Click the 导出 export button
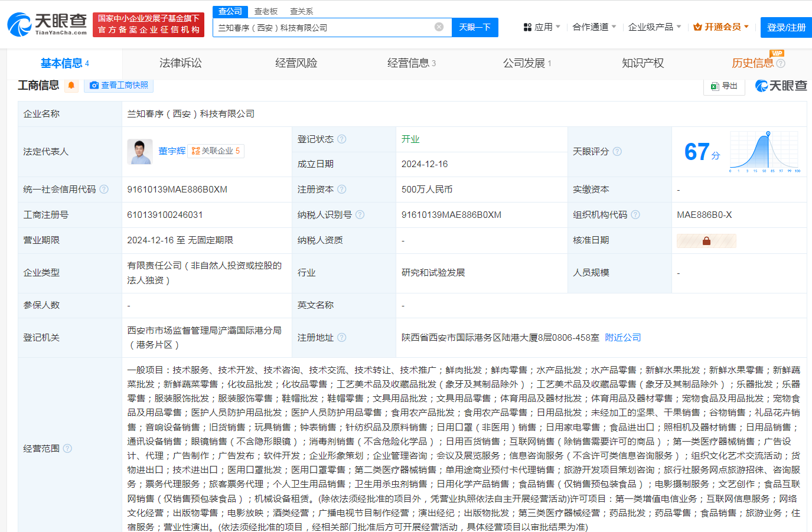Image resolution: width=812 pixels, height=532 pixels. pyautogui.click(x=724, y=86)
